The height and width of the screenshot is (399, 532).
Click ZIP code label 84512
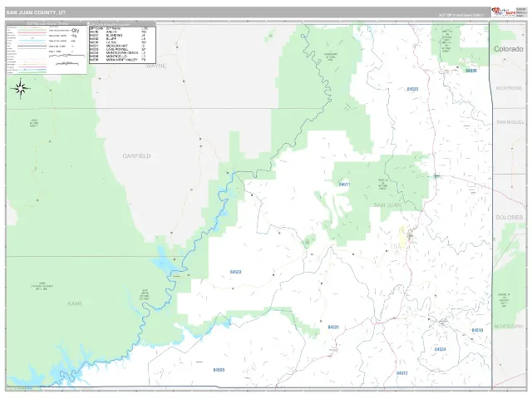point(401,373)
